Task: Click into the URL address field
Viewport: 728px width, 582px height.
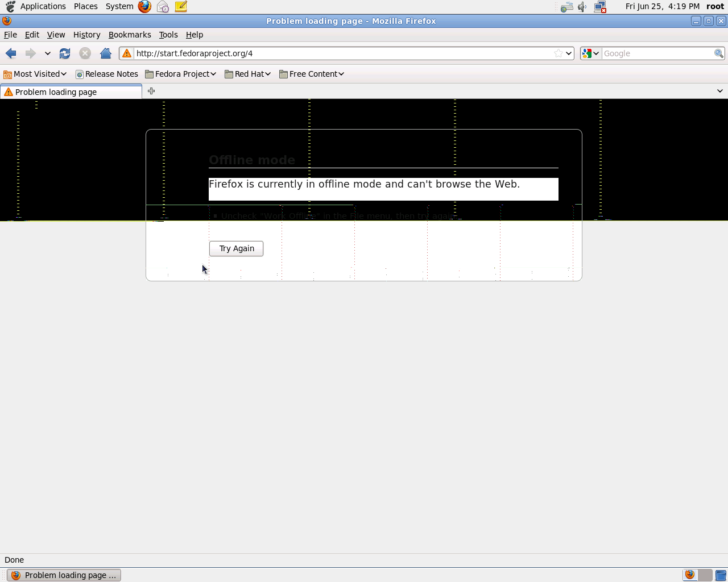Action: pyautogui.click(x=341, y=53)
